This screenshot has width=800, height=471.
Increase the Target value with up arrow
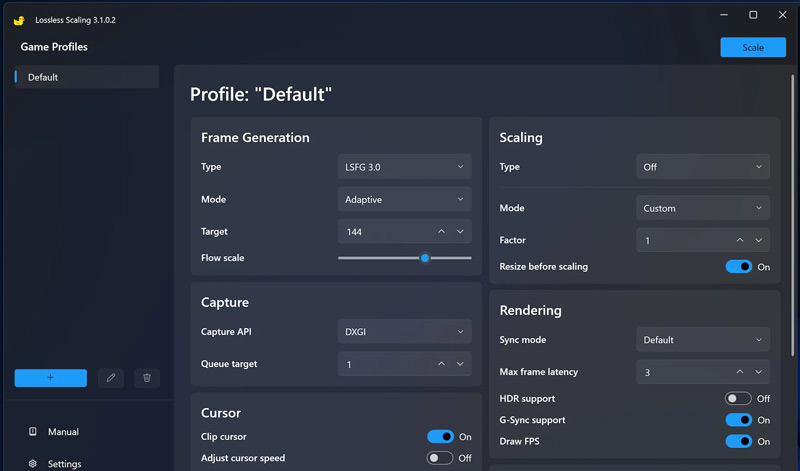coord(441,232)
